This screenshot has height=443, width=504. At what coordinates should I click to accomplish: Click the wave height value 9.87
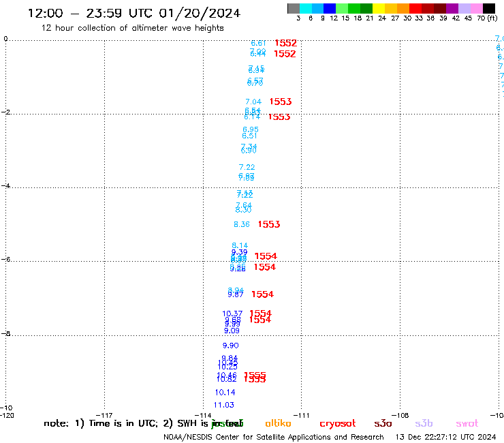pyautogui.click(x=236, y=294)
